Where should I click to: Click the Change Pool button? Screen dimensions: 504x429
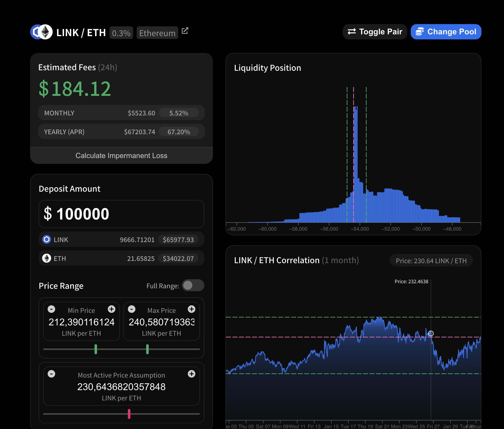pos(446,32)
